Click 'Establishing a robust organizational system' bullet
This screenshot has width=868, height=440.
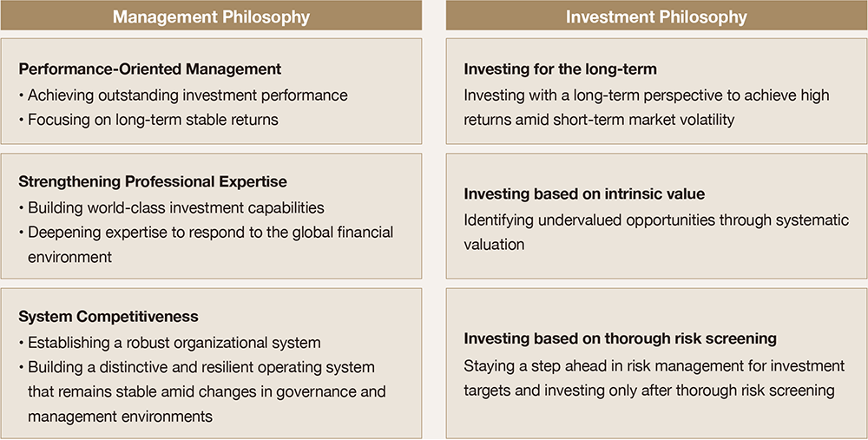[169, 343]
